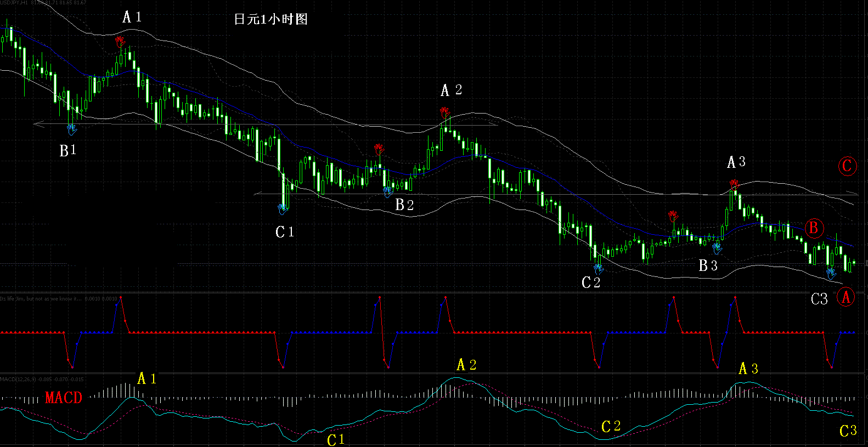Click the chart title 日元1小时图
Image resolution: width=868 pixels, height=447 pixels.
(x=270, y=19)
